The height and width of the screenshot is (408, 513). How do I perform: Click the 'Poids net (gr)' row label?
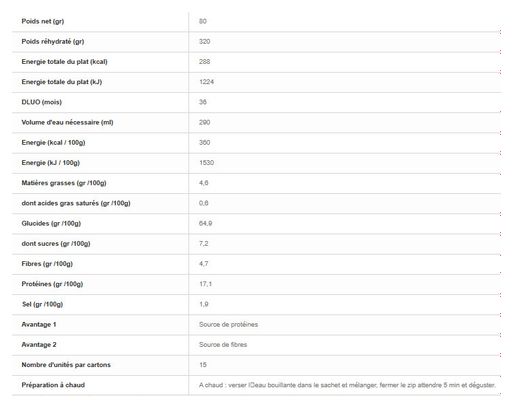coord(43,21)
